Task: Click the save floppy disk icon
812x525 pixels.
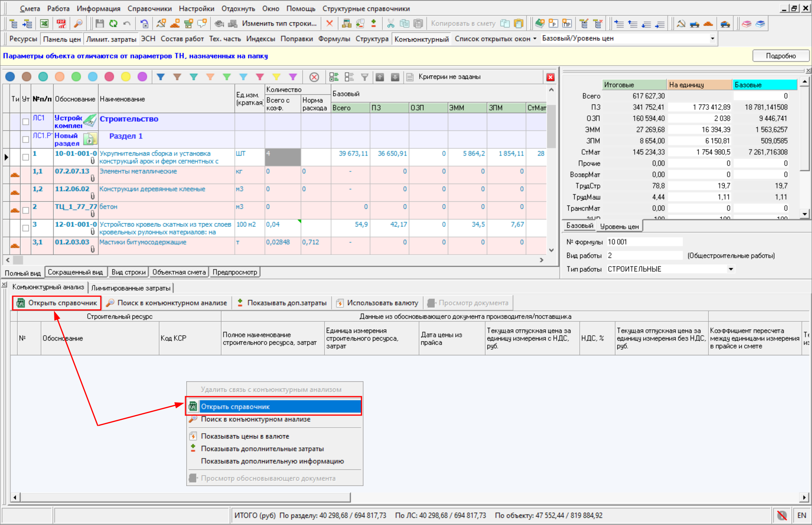Action: (100, 24)
